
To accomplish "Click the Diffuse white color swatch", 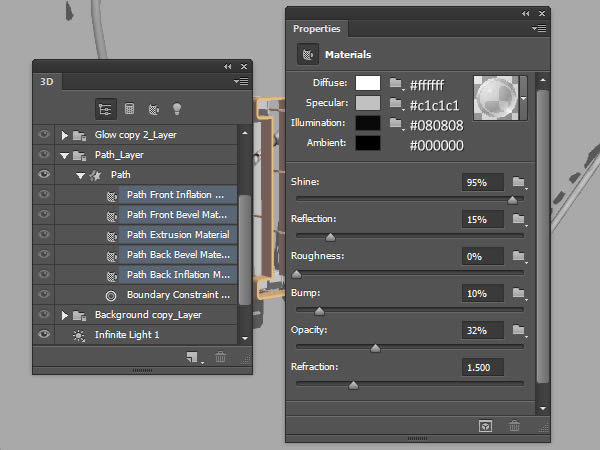I will [368, 83].
